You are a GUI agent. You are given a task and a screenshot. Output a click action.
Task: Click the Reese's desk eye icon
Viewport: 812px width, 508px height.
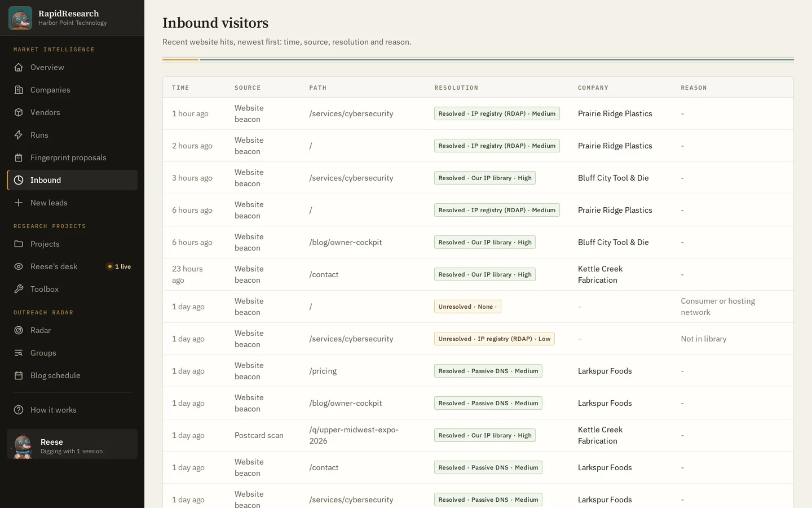click(x=19, y=266)
